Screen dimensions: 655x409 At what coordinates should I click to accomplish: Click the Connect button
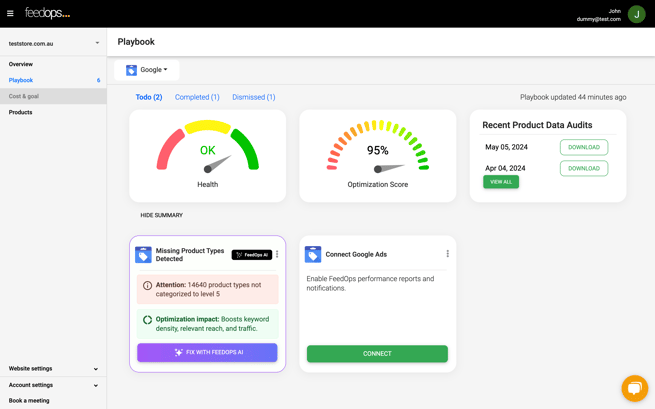click(x=377, y=353)
